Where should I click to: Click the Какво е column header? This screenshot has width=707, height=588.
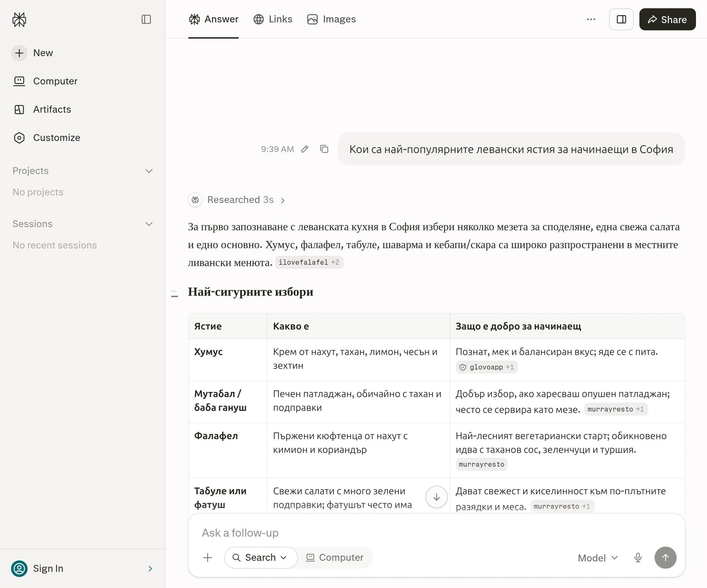pos(358,326)
